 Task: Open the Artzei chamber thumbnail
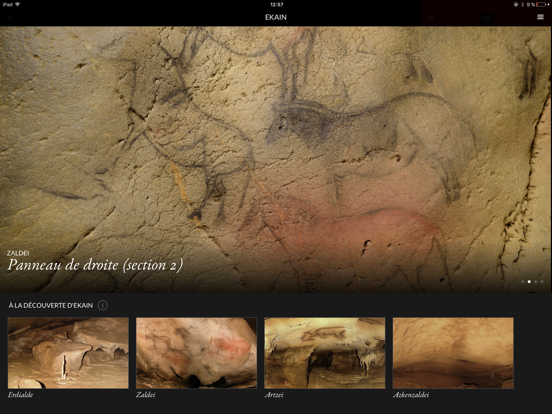tap(325, 353)
